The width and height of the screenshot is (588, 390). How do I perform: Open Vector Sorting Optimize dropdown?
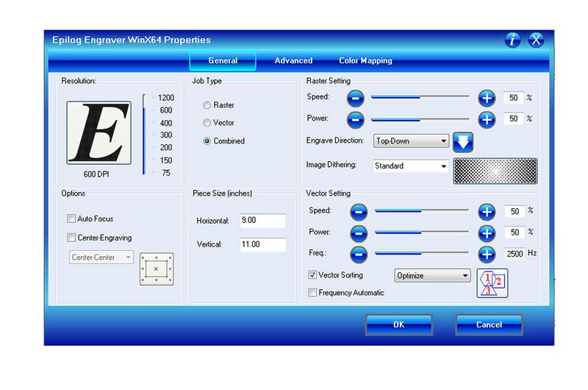(x=432, y=275)
